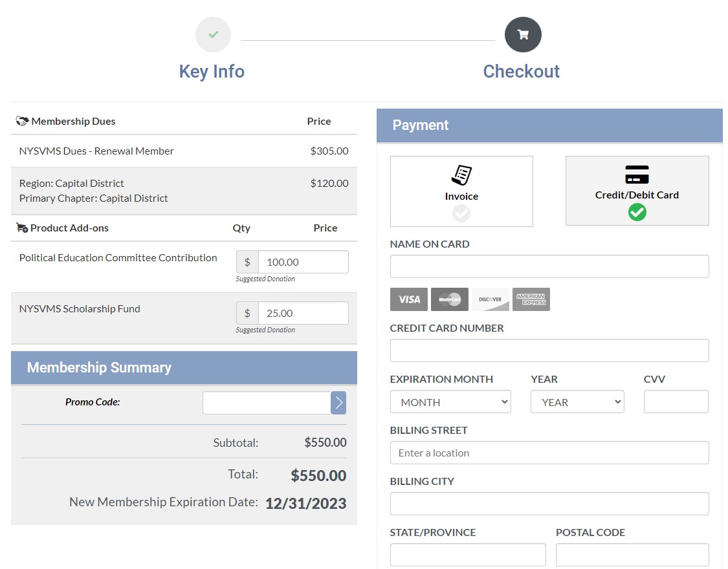Click the $305.00 dues price

point(329,151)
